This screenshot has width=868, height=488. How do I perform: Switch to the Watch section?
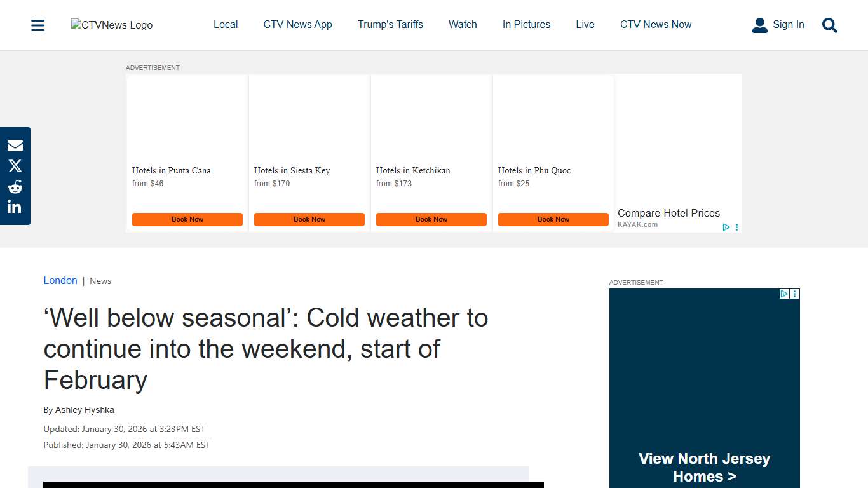(x=462, y=24)
